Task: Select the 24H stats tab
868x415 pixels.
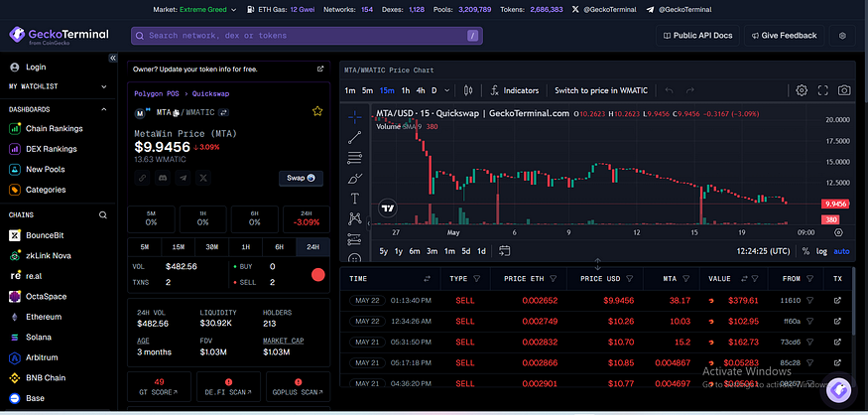Action: pyautogui.click(x=313, y=247)
